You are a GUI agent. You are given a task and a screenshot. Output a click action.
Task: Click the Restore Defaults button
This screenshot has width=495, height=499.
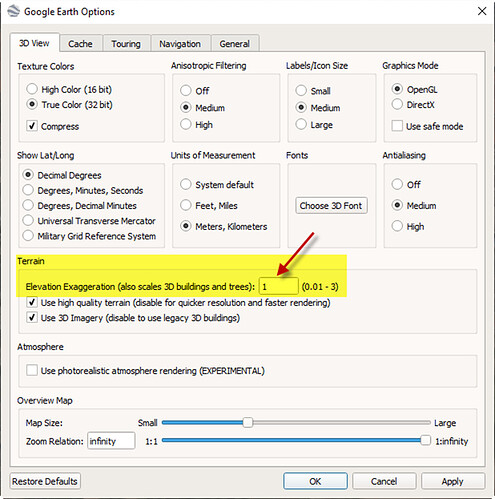tap(45, 481)
